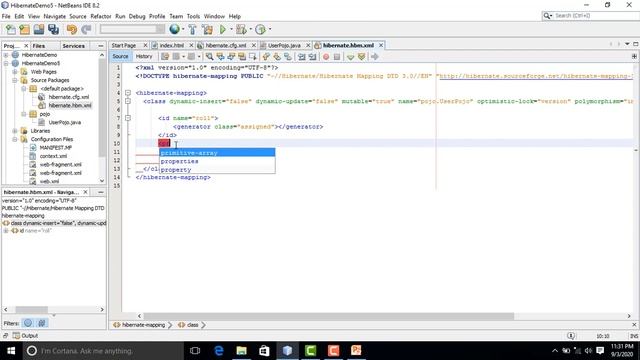Select properties in the completion popup

pos(217,161)
